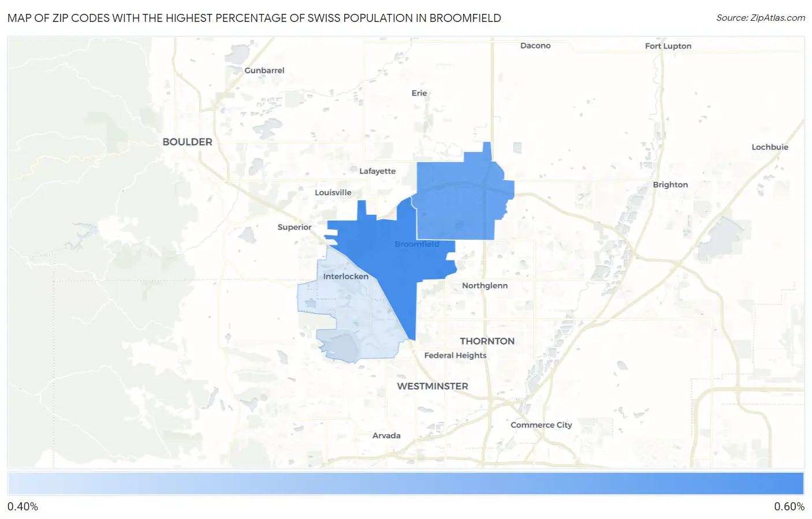Select the Arvada label
The image size is (812, 519).
coord(386,436)
